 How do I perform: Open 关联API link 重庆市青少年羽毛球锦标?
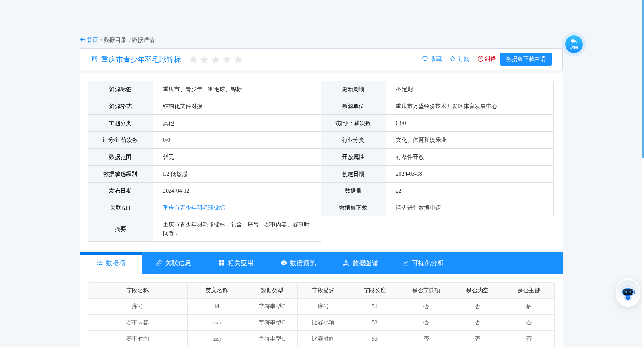coord(194,208)
